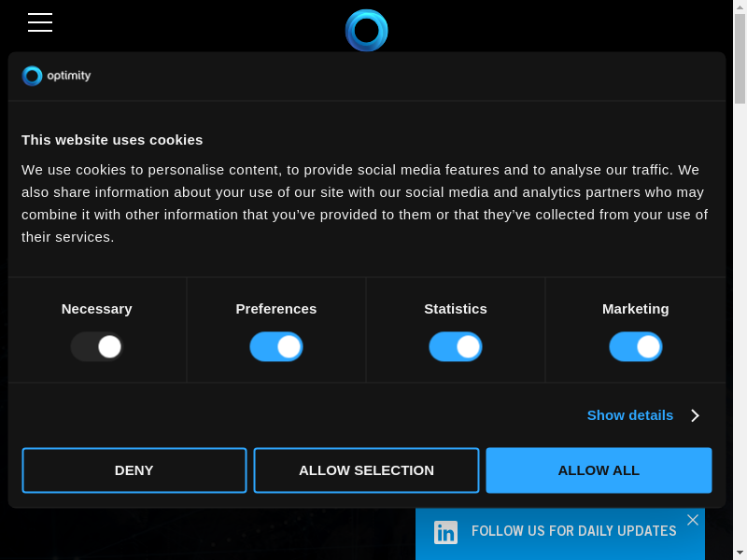Disable the Marketing cookies switch
The image size is (747, 560).
[x=636, y=347]
